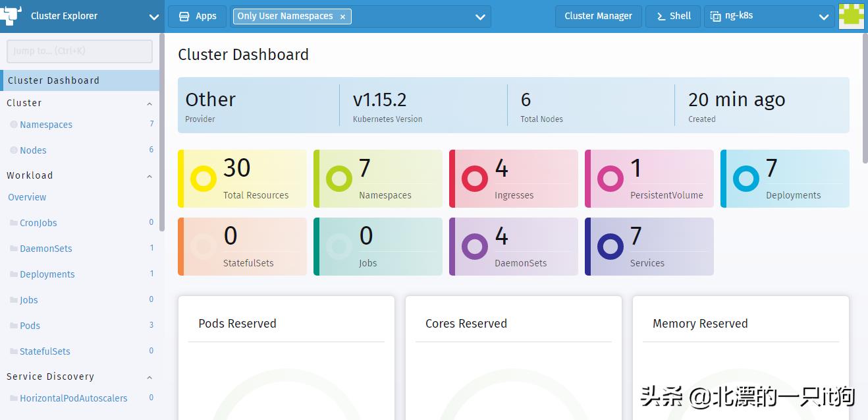The width and height of the screenshot is (868, 420).
Task: Collapse the Workload sidebar section
Action: click(149, 176)
